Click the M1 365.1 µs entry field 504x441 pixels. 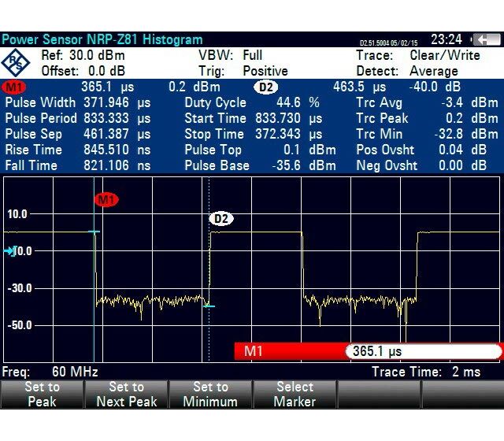coord(422,351)
